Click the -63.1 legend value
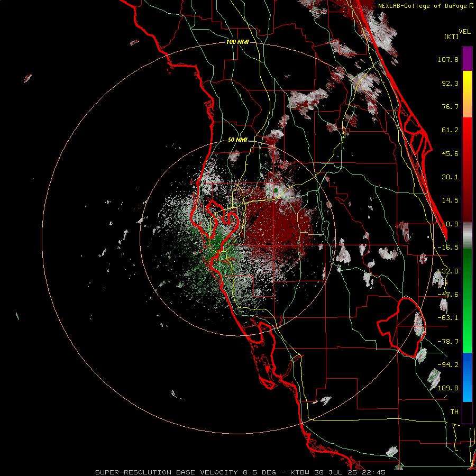The image size is (476, 476). (x=448, y=318)
